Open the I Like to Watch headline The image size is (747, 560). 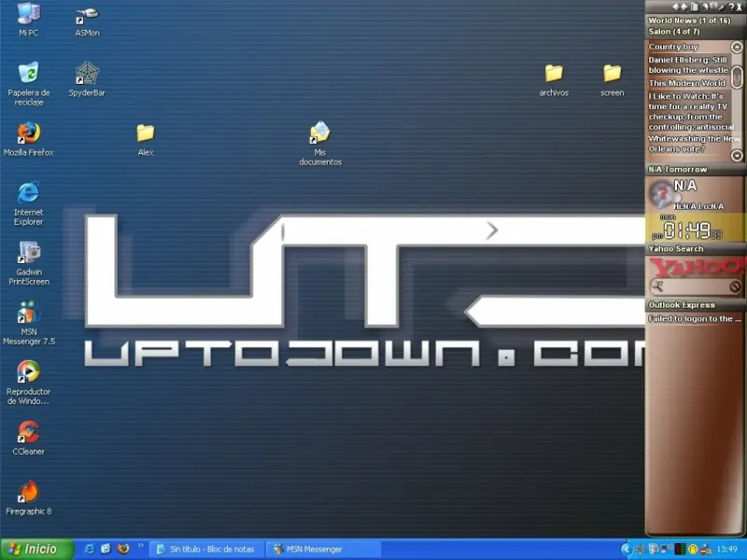click(x=690, y=111)
